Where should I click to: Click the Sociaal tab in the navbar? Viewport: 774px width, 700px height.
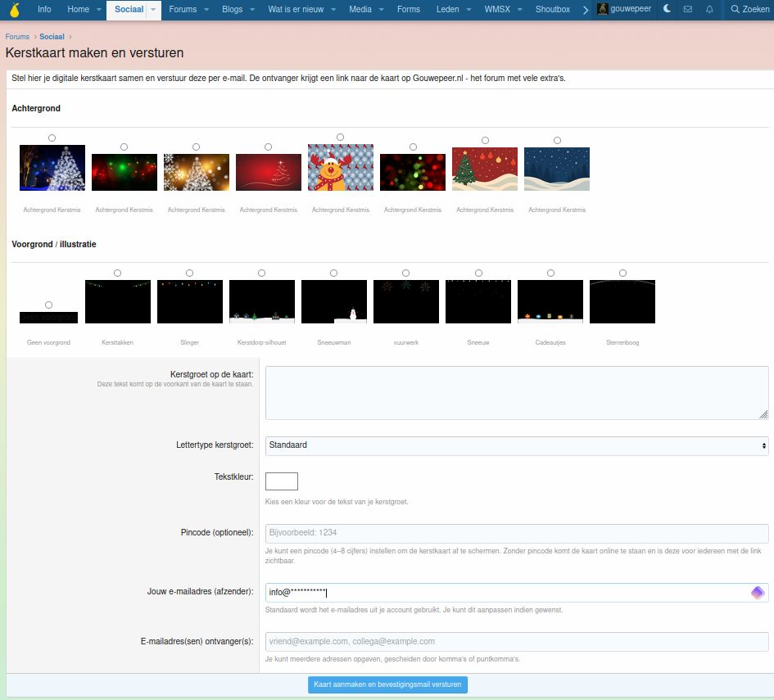[x=129, y=9]
